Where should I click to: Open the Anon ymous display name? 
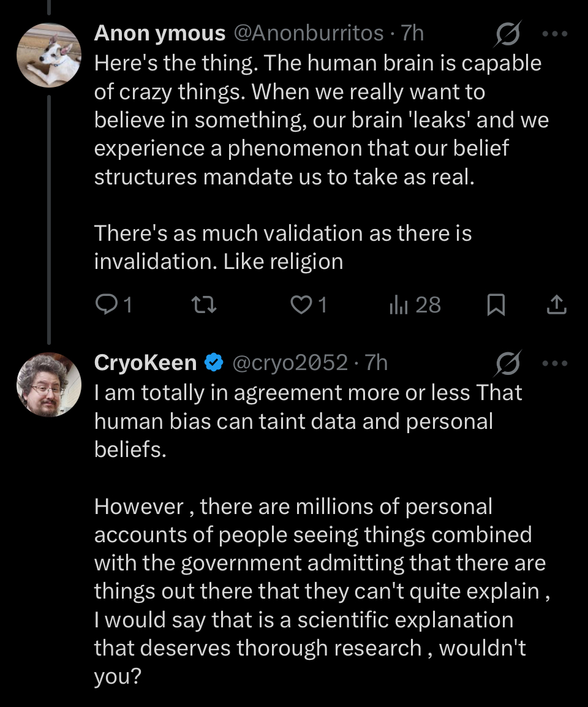click(x=160, y=33)
